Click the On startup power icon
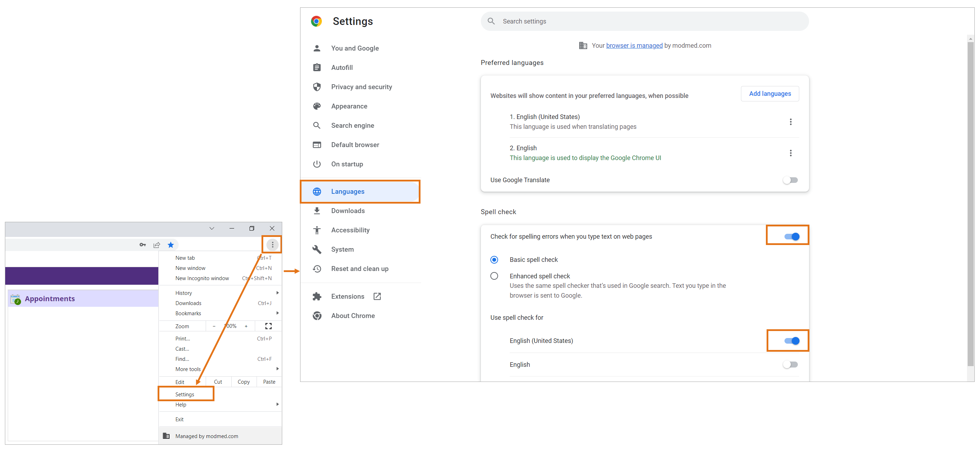Screen dimensions: 980x450 (317, 164)
